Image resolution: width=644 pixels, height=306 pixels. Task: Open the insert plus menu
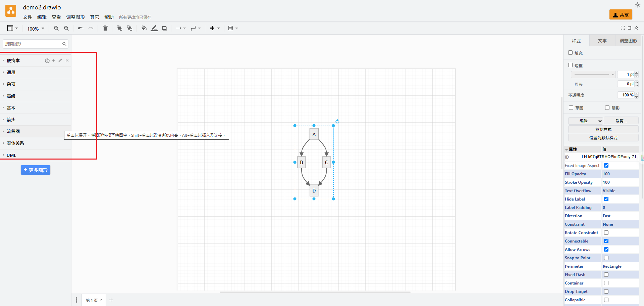[215, 28]
